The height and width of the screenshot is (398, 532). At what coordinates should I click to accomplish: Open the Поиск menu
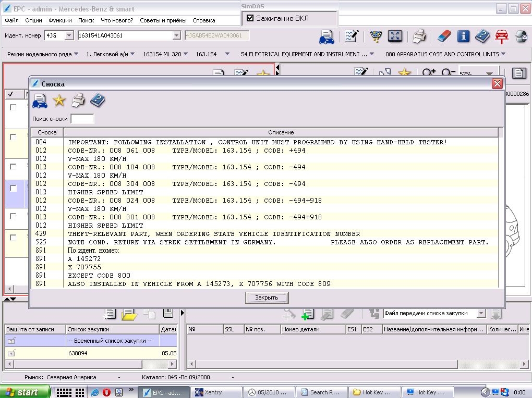click(x=86, y=20)
